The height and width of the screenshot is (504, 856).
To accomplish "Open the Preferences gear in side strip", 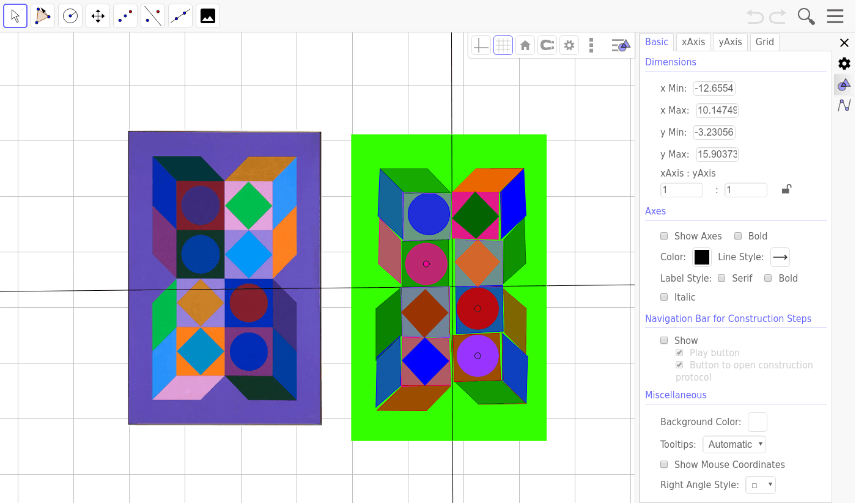I will coord(844,64).
